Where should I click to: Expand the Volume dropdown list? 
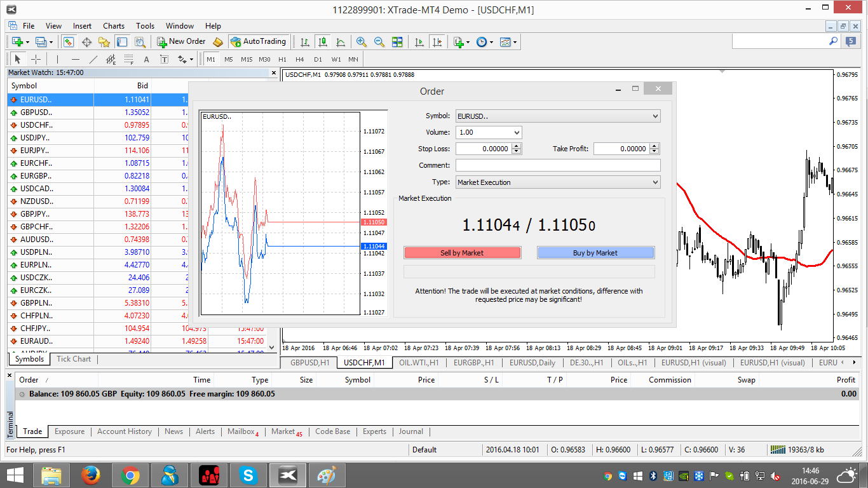point(516,133)
